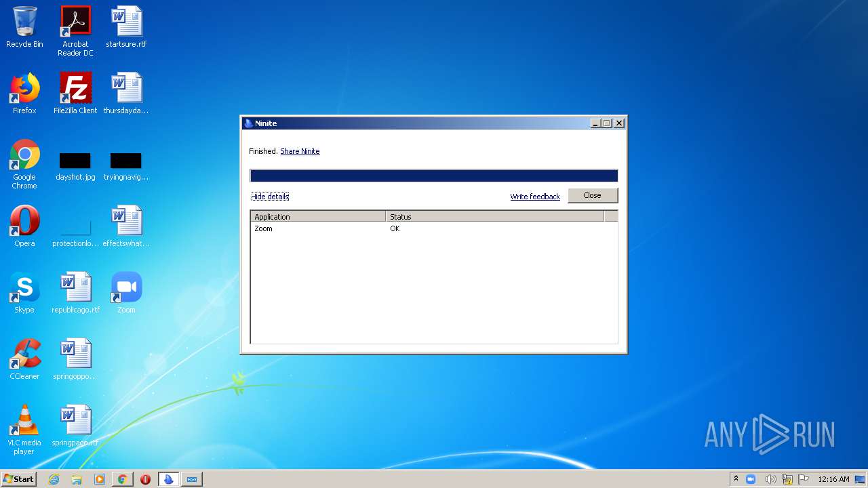Collapse details with Hide details link

270,197
